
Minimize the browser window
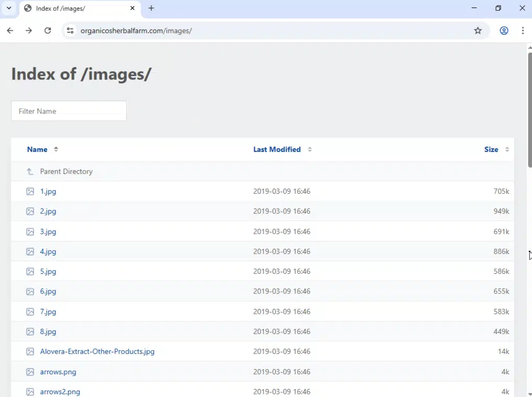tap(474, 8)
